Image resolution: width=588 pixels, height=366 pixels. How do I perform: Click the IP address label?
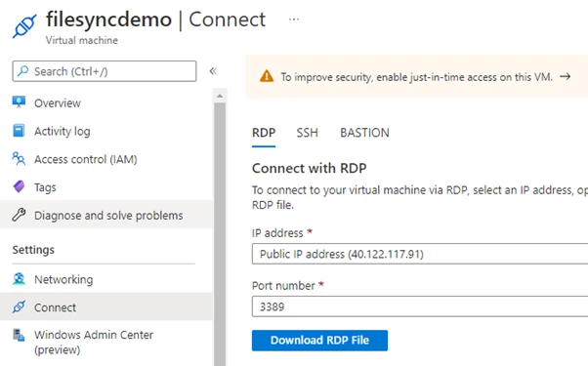[277, 232]
